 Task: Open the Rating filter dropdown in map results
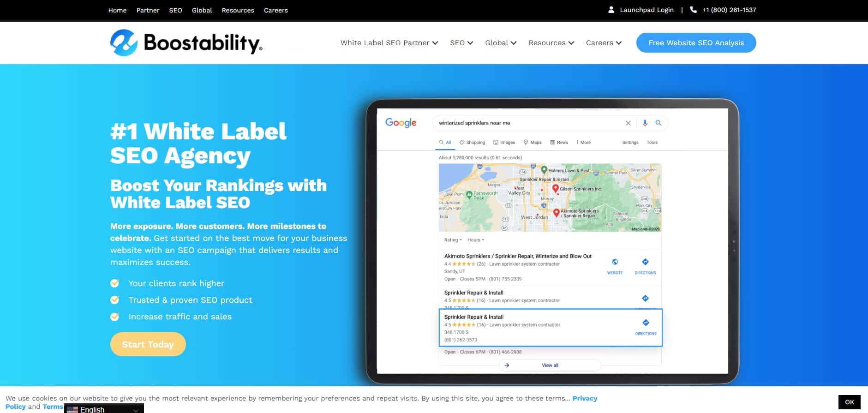coord(453,240)
